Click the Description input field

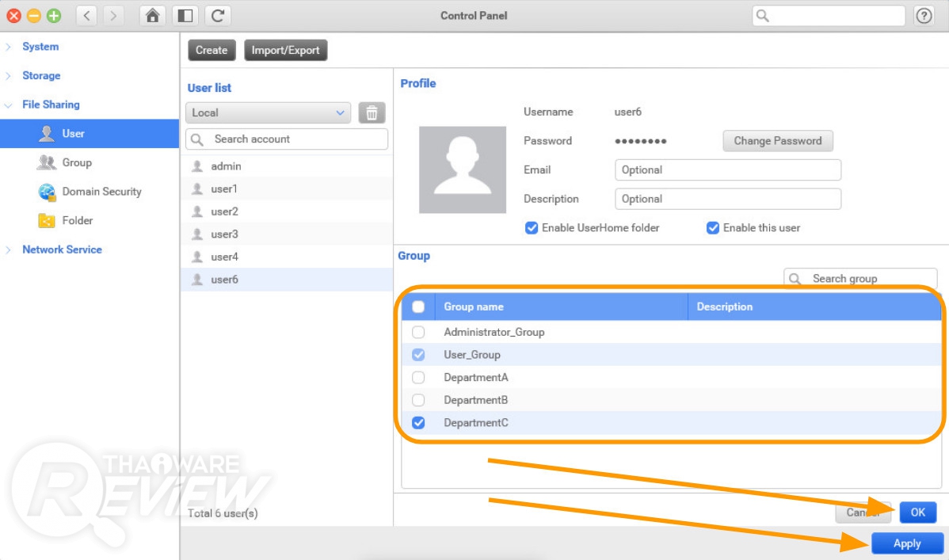point(727,199)
